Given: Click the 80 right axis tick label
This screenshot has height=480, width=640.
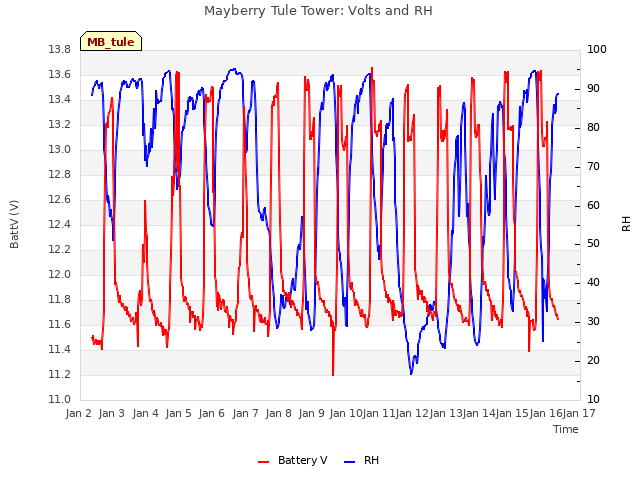Looking at the screenshot, I should pos(593,128).
